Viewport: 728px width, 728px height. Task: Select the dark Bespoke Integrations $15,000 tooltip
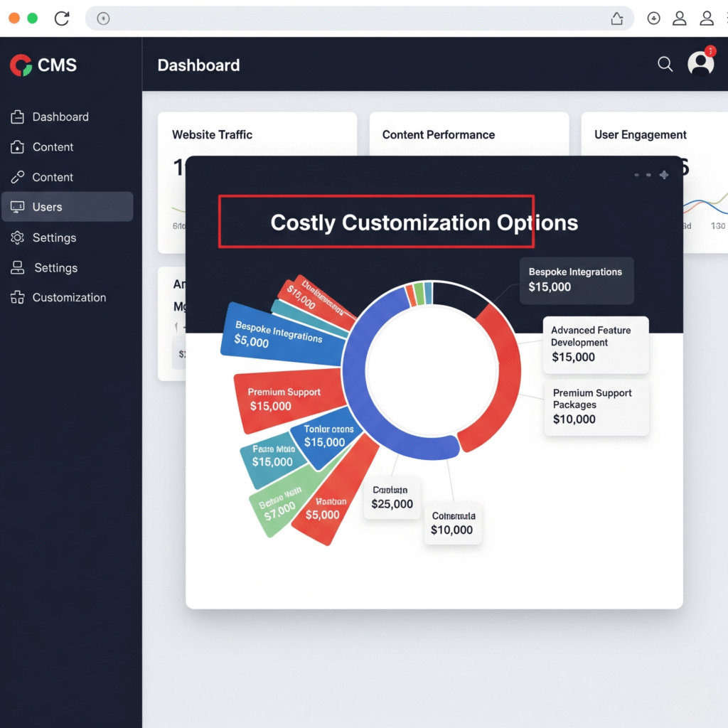click(x=576, y=279)
